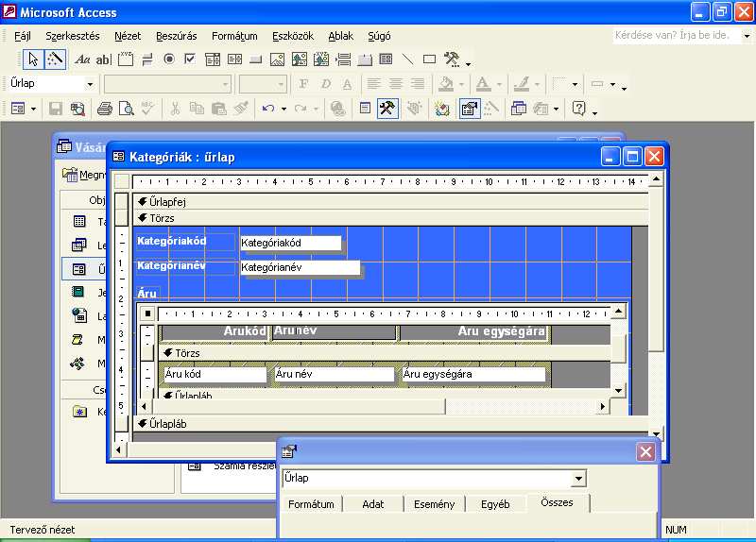Open the Nézet menu
756x542 pixels.
pos(128,36)
